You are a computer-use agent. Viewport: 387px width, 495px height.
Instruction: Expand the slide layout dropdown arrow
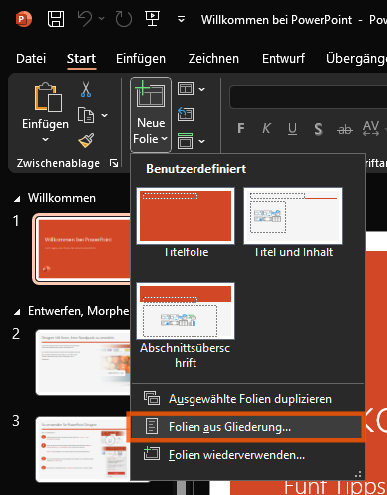(201, 89)
